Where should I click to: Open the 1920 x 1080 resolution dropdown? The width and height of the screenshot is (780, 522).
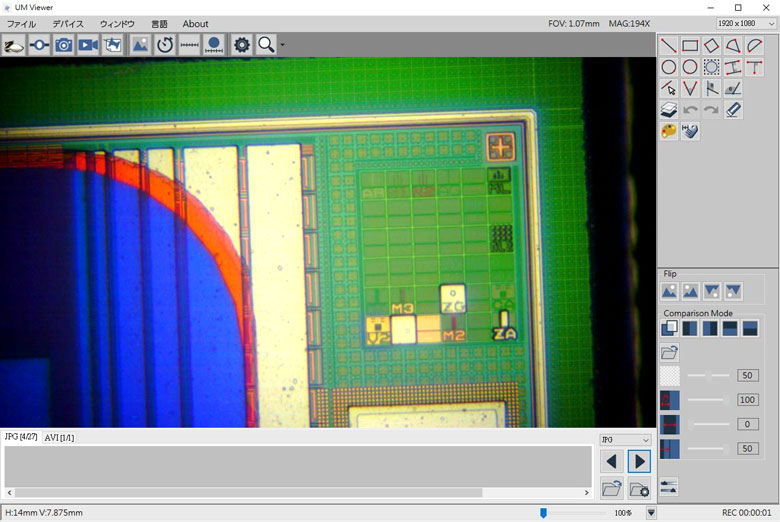(x=746, y=23)
